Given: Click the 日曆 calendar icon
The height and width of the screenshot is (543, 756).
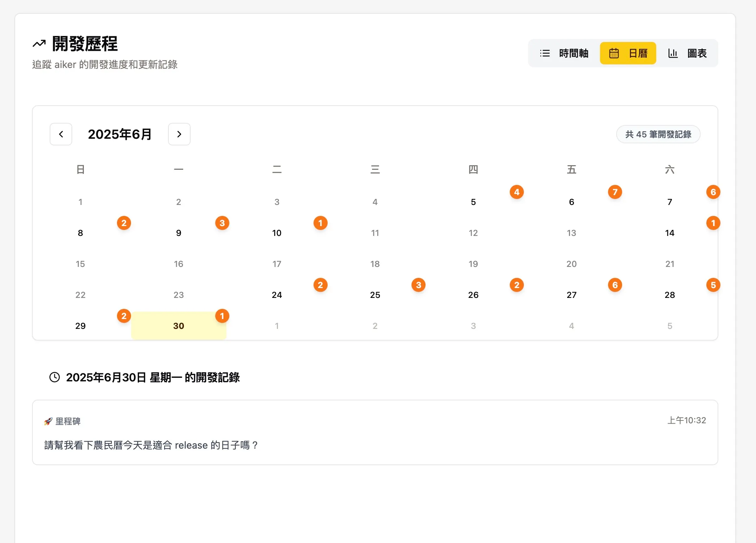Looking at the screenshot, I should coord(614,53).
